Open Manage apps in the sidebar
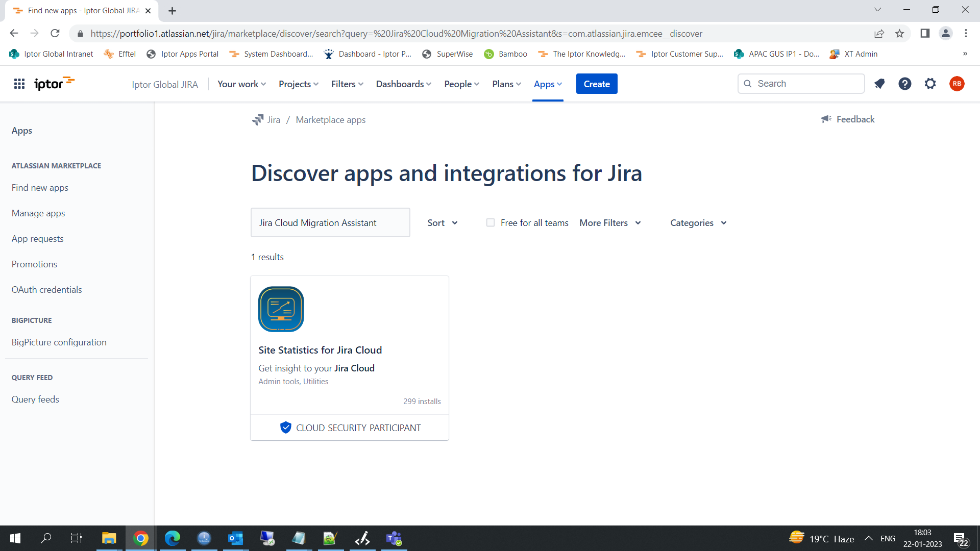The width and height of the screenshot is (980, 551). (38, 213)
